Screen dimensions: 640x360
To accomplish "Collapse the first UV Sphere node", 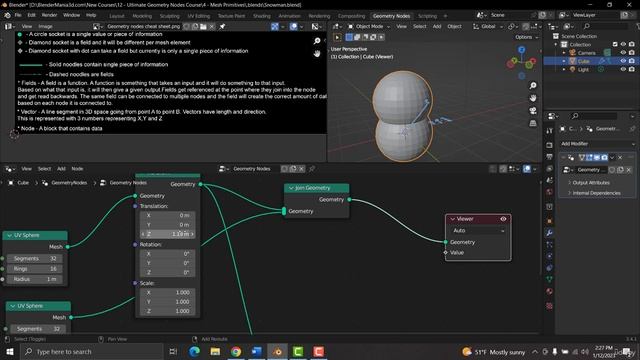I will pyautogui.click(x=9, y=236).
